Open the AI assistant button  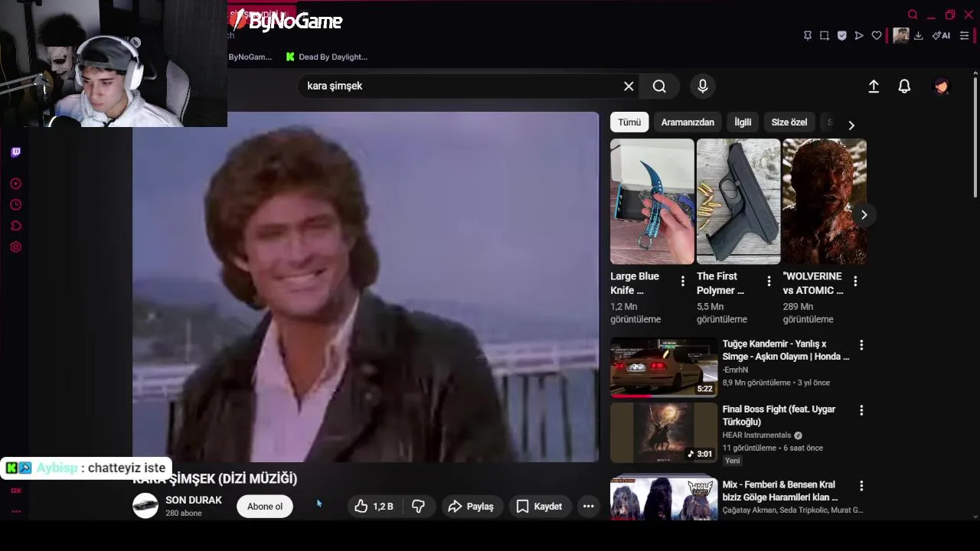coord(941,36)
